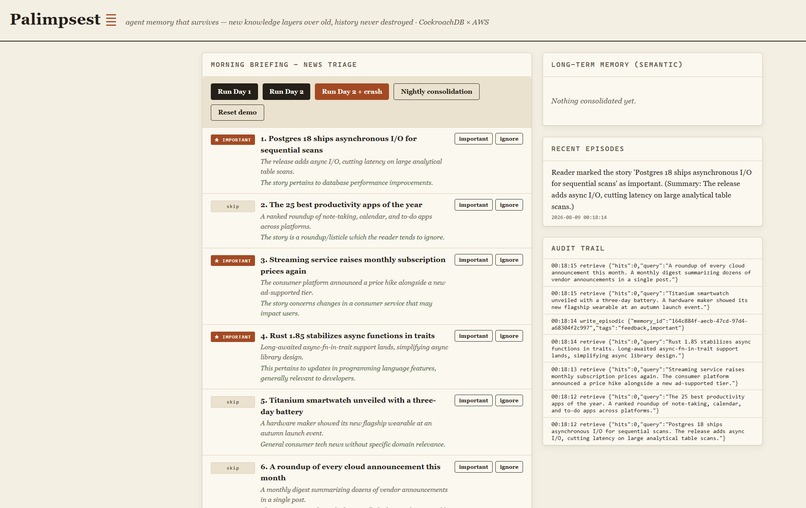This screenshot has width=806, height=508.
Task: Click headline 'Rust 1.85 stabilizes async functions in traits'
Action: pyautogui.click(x=347, y=336)
